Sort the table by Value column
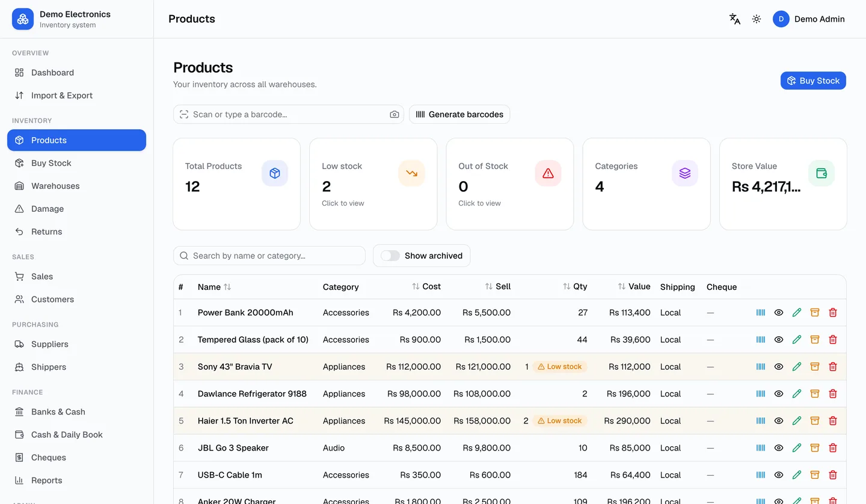 pyautogui.click(x=634, y=286)
